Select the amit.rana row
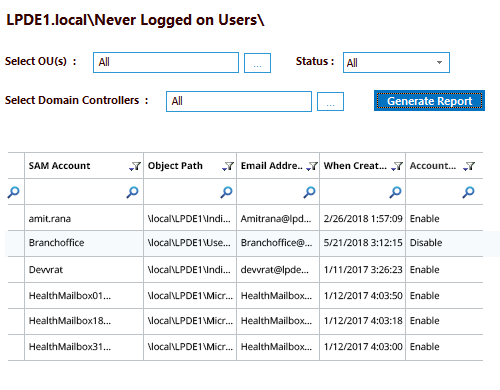Image resolution: width=500 pixels, height=390 pixels. click(x=246, y=218)
